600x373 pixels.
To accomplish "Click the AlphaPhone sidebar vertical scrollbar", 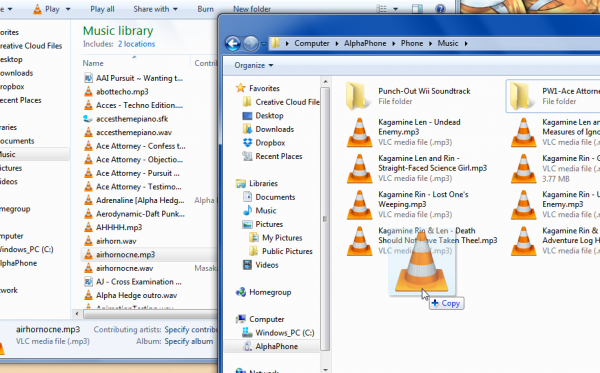I will (x=325, y=219).
